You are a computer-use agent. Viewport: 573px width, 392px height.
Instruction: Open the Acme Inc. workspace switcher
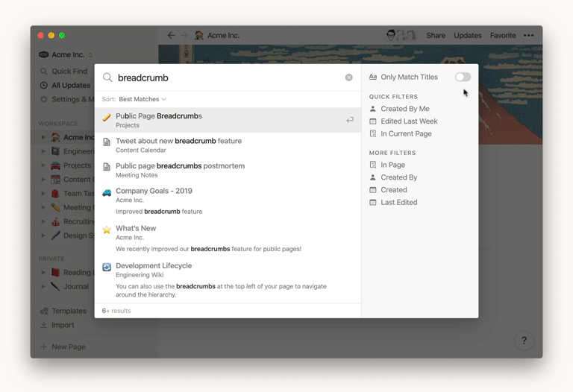pos(67,54)
